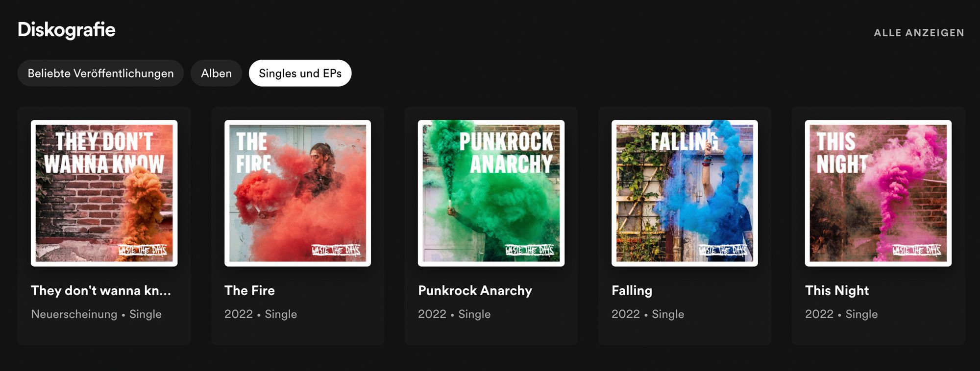This screenshot has height=371, width=980.
Task: Select the Beliebte Veröffentlichungen filter chip
Action: 100,73
